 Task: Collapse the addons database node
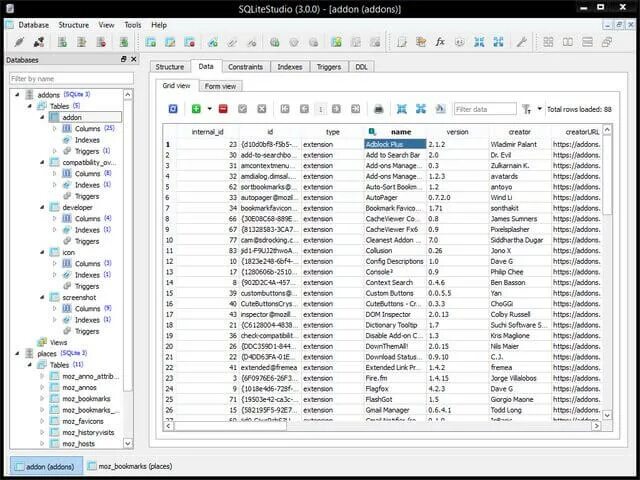[17, 95]
